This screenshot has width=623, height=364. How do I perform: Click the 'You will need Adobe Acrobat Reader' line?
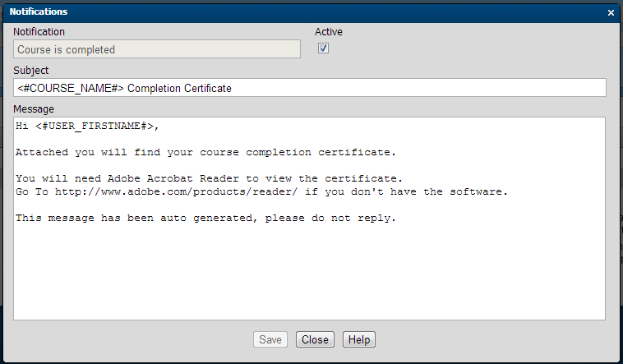click(209, 179)
